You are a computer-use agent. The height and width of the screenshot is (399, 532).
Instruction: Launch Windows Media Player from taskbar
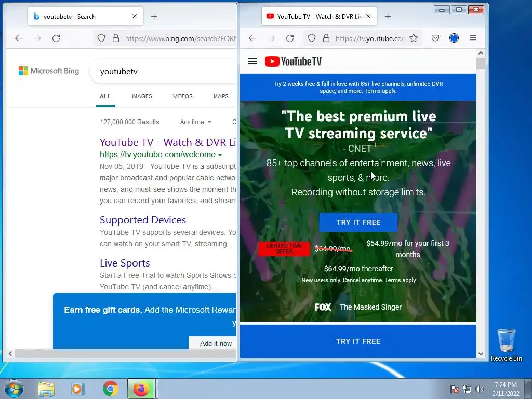point(78,389)
